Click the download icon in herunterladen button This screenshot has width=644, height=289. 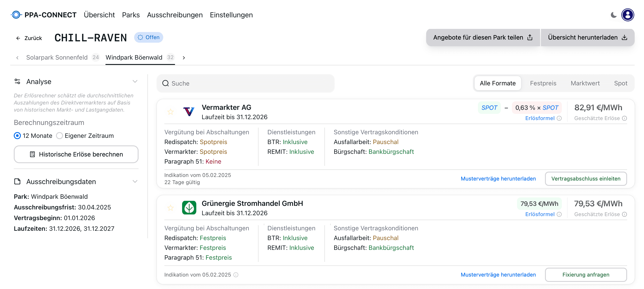[624, 37]
